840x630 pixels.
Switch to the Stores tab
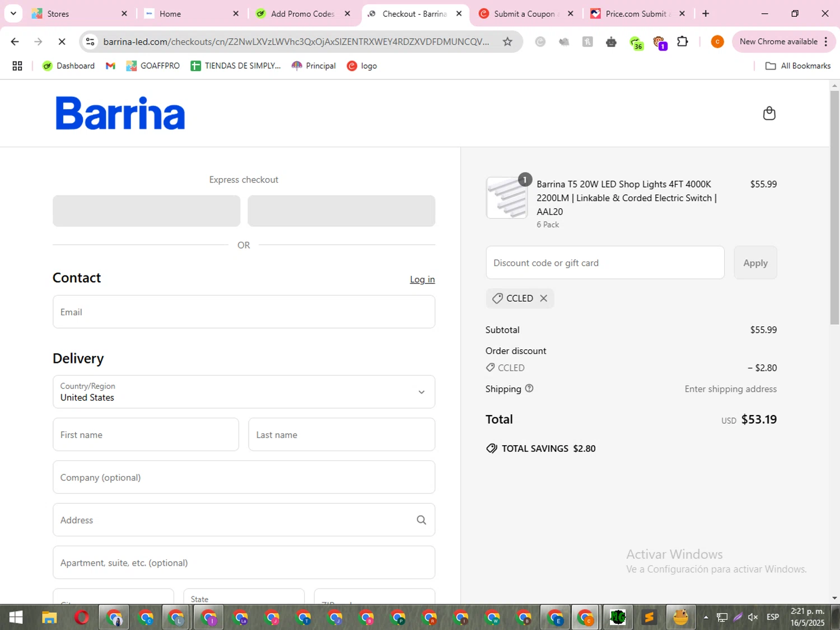pos(80,13)
